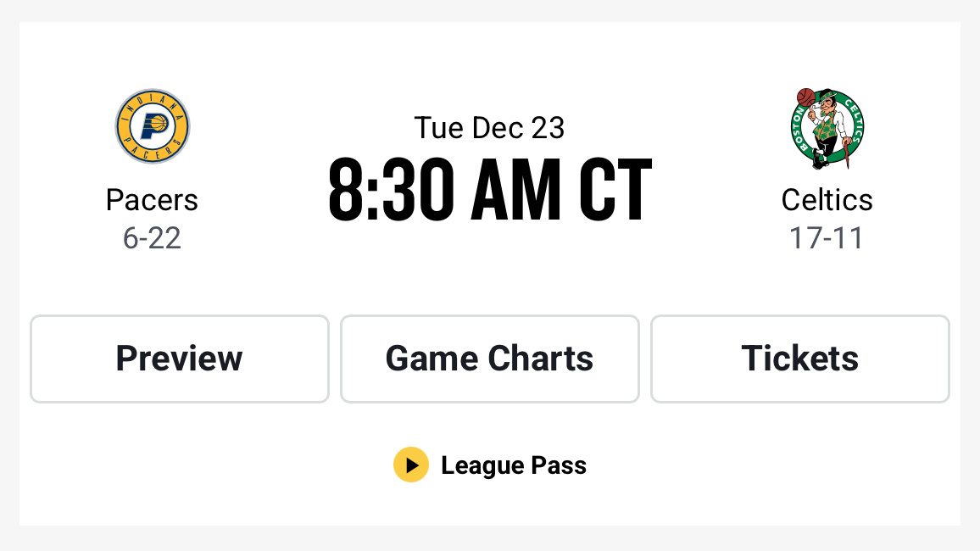980x551 pixels.
Task: Click the Pacers team name
Action: 153,200
